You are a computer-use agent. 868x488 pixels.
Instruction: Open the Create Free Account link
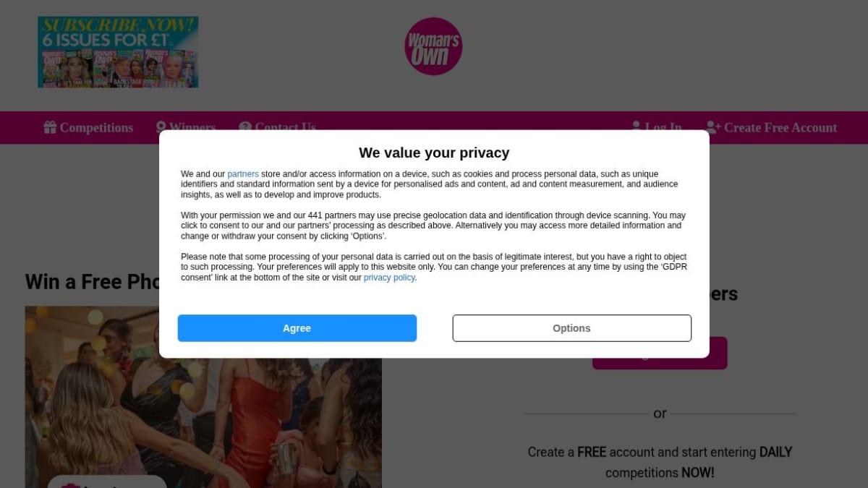point(780,127)
